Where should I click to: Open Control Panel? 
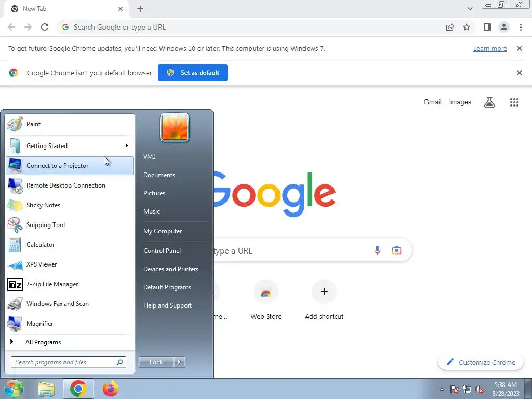click(x=162, y=251)
